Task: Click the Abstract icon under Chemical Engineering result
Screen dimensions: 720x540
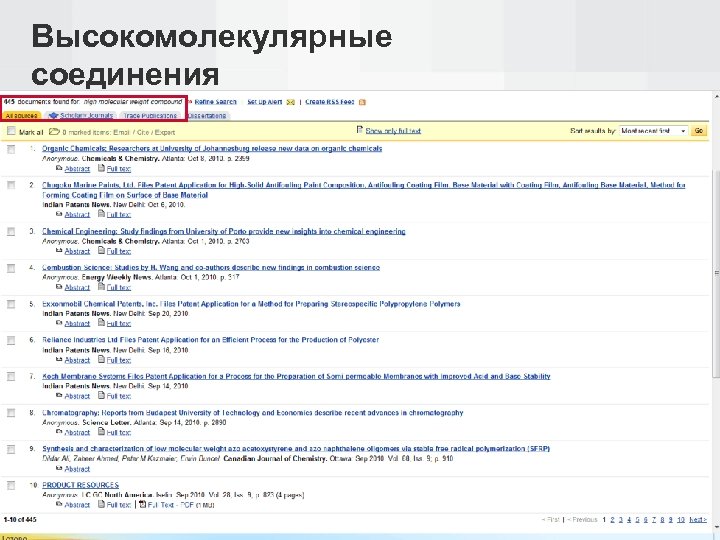Action: [59, 251]
